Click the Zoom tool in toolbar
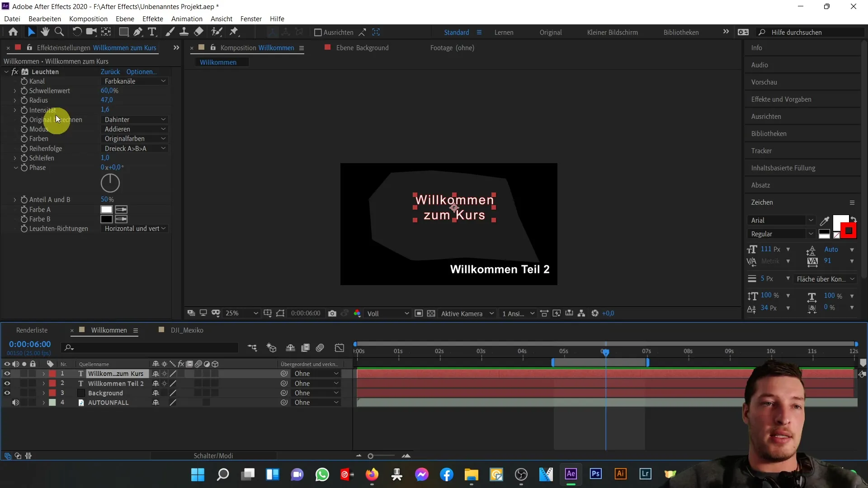The width and height of the screenshot is (868, 488). click(x=60, y=32)
